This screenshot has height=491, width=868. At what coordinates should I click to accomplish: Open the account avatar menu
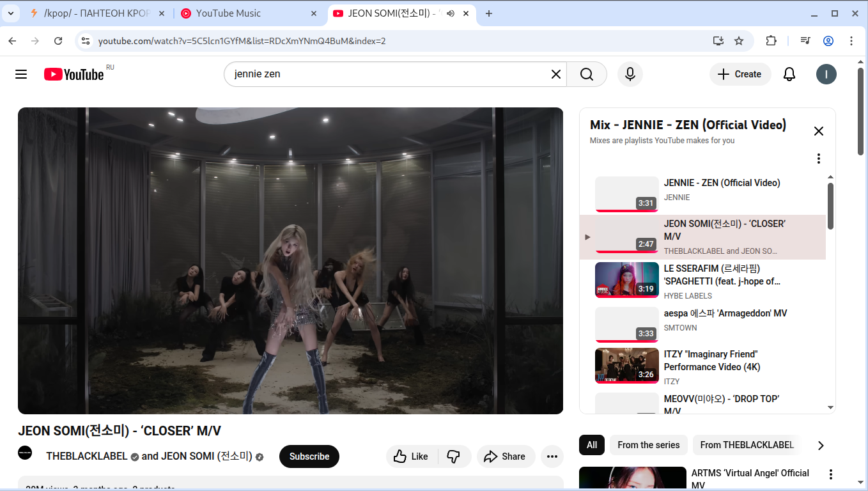826,74
